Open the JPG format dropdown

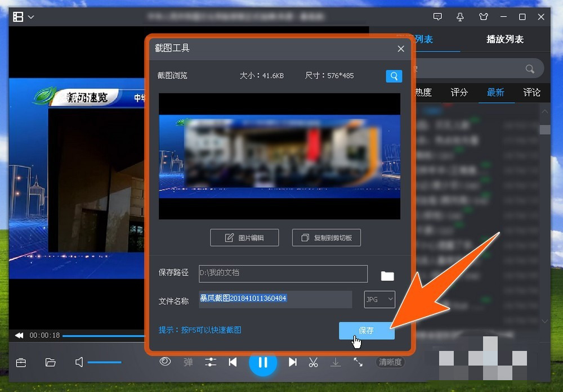(x=379, y=299)
